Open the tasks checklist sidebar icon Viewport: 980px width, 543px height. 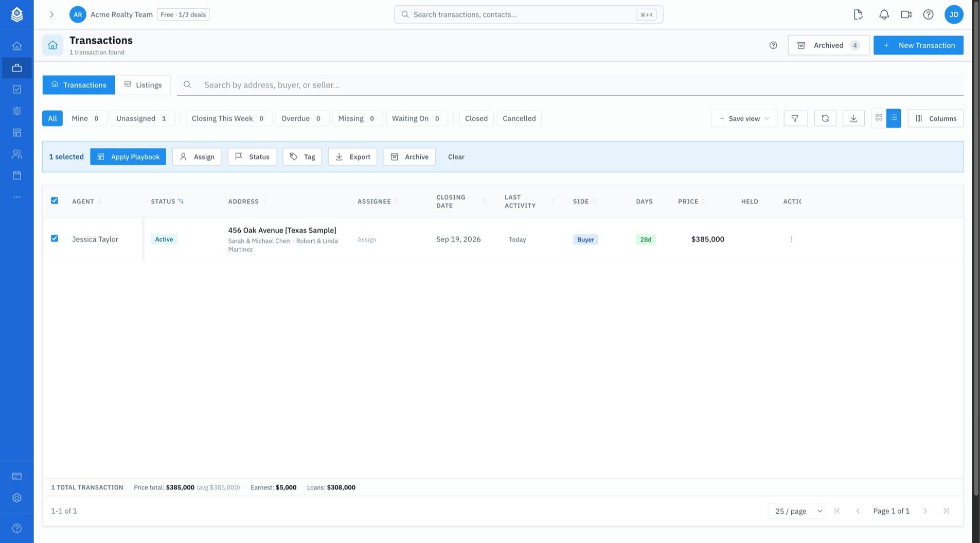click(17, 90)
